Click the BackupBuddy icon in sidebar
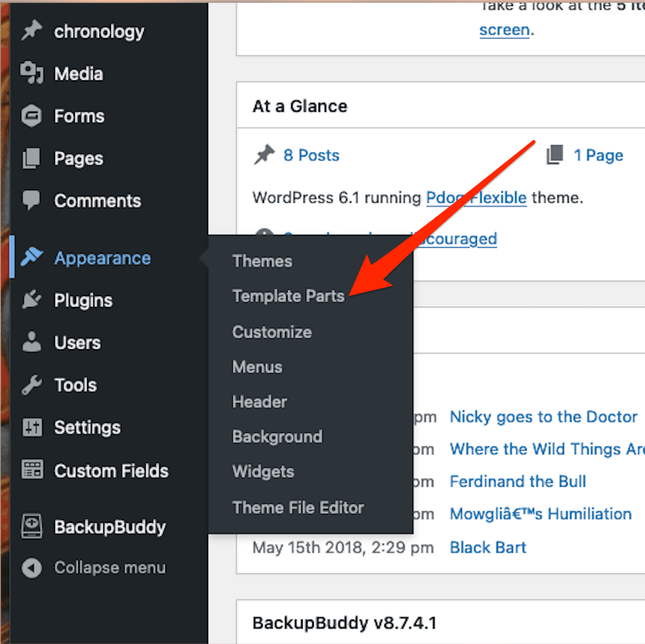Image resolution: width=645 pixels, height=644 pixels. click(x=32, y=527)
